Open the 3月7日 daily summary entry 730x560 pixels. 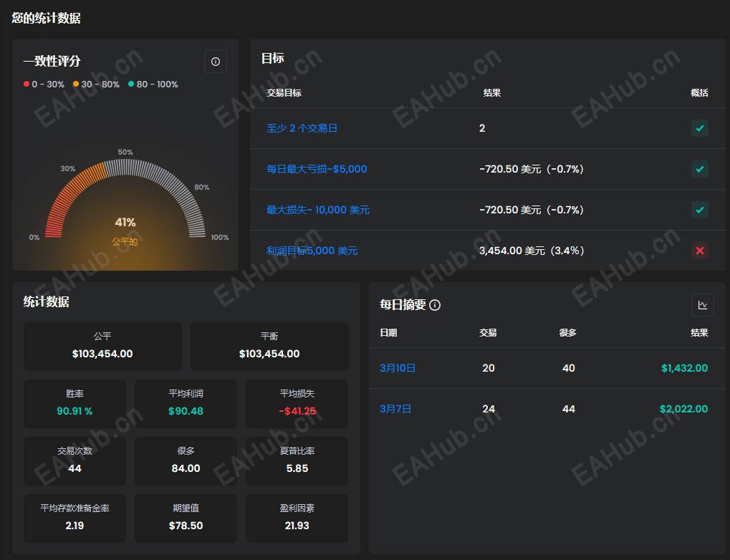tap(395, 409)
